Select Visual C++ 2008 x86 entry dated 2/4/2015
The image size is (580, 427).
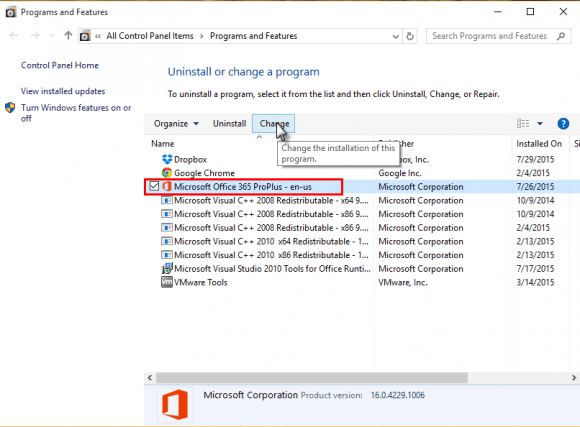[272, 228]
